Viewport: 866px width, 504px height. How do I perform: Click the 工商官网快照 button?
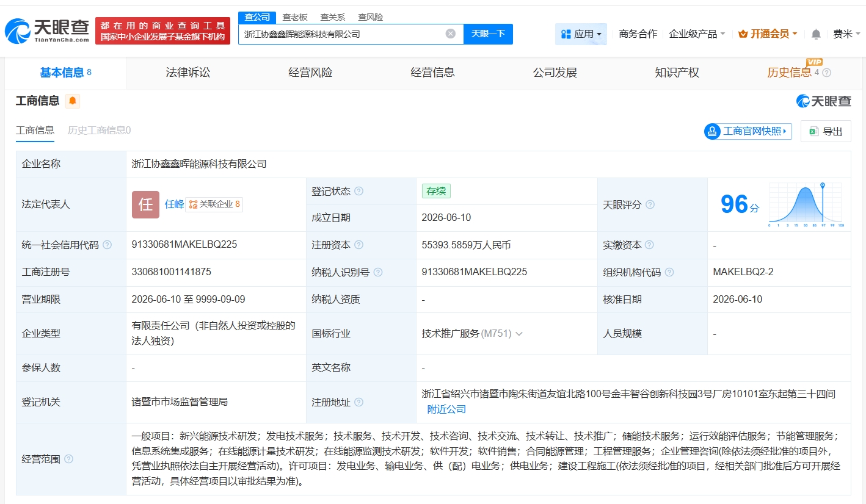(748, 131)
